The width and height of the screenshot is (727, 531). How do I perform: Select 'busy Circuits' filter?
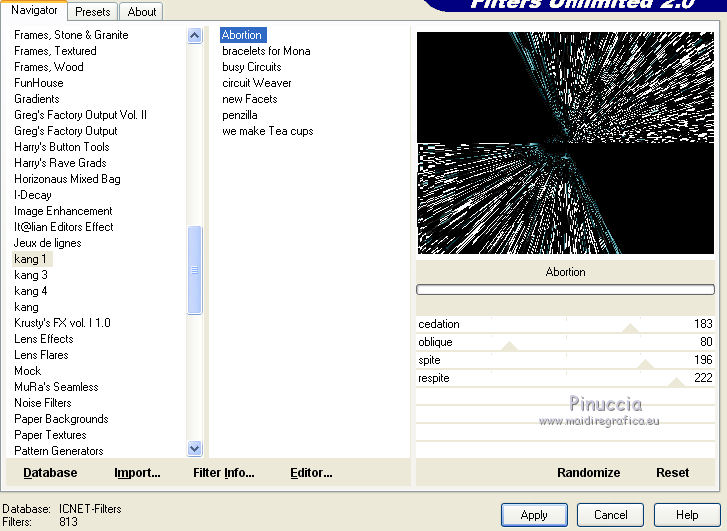tap(252, 67)
